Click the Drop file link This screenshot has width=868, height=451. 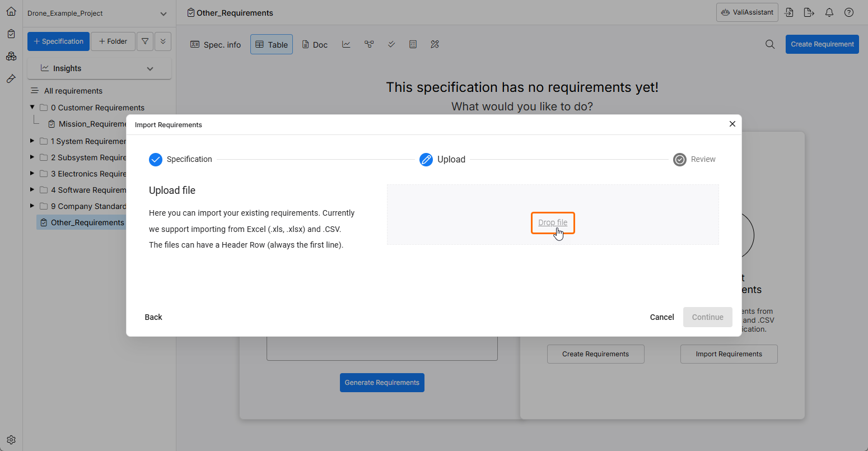[553, 222]
